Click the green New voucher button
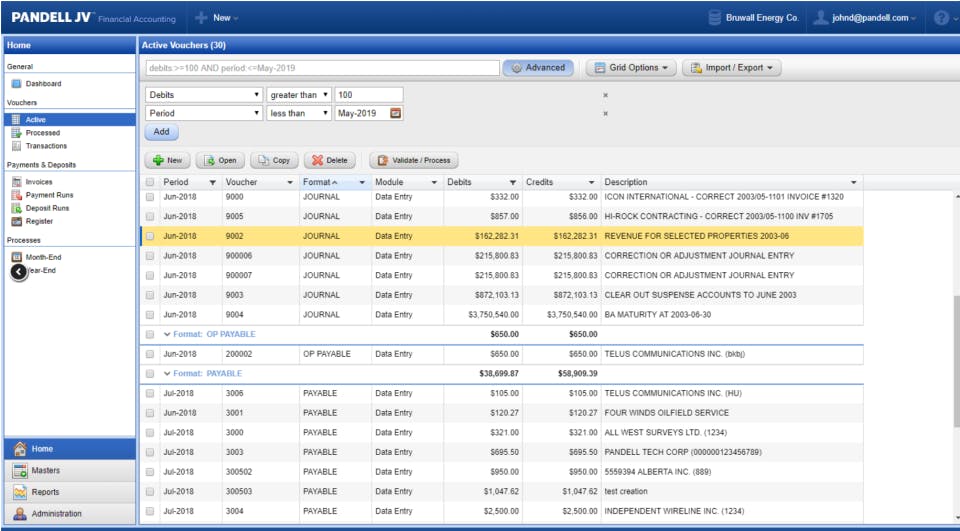 point(167,160)
